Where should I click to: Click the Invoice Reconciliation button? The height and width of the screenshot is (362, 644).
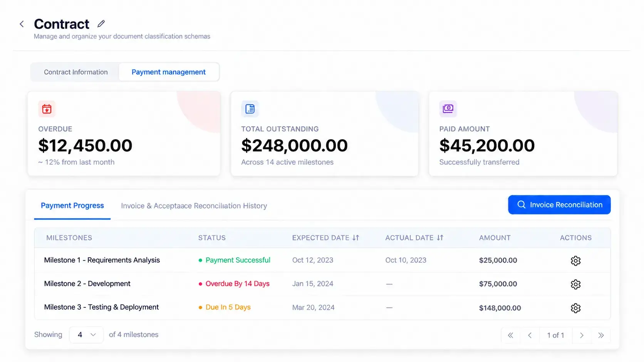(559, 205)
